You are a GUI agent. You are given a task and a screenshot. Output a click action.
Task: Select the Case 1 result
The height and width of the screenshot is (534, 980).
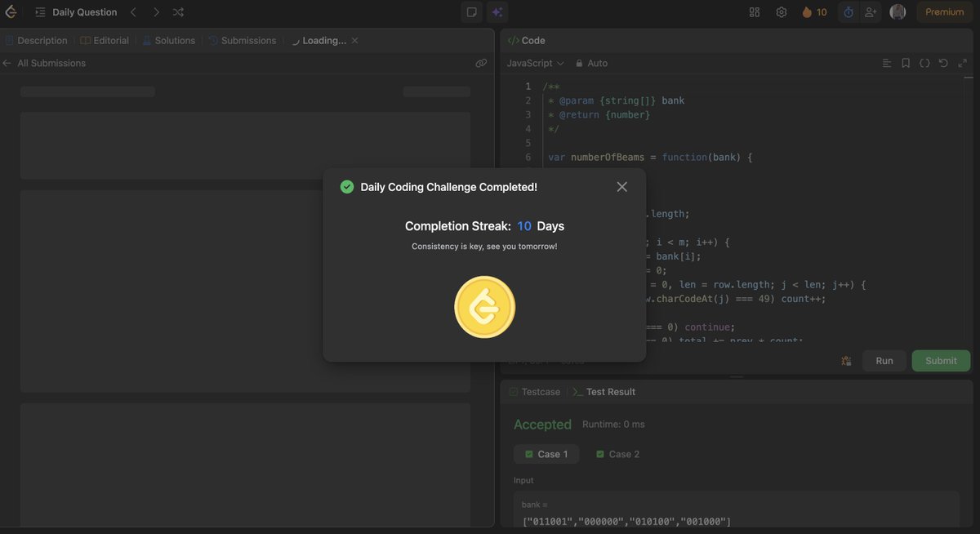tap(546, 454)
